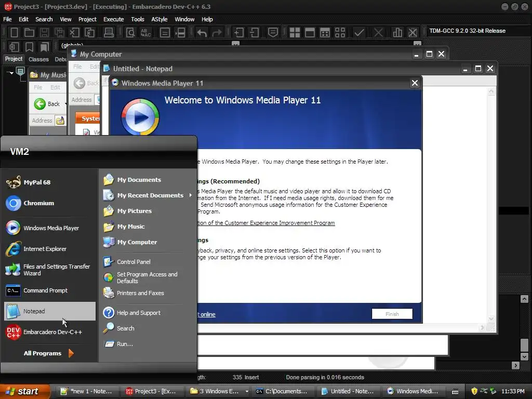Click the Toggle bookmark icon in Dev-C++ toolbar
This screenshot has height=399, width=532.
30,47
